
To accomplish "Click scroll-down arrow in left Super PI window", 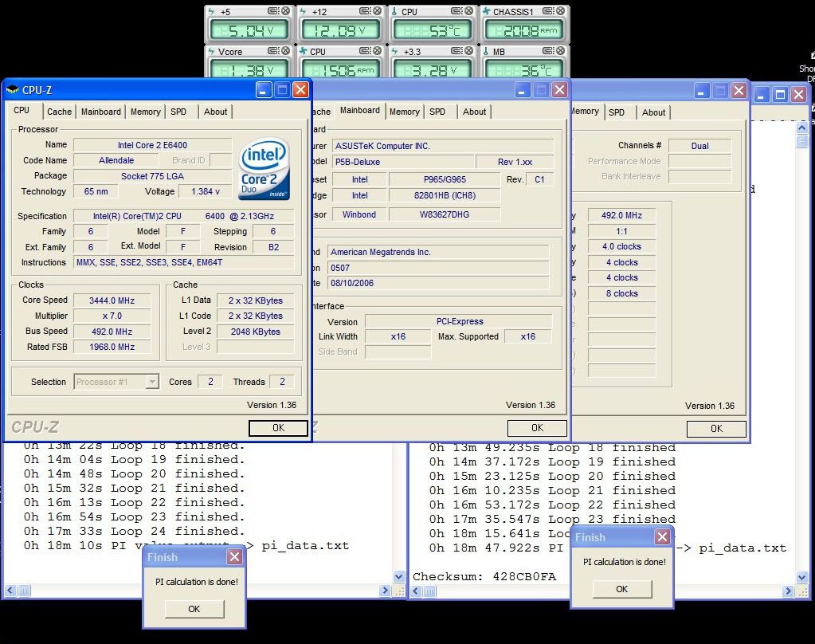I will 398,576.
